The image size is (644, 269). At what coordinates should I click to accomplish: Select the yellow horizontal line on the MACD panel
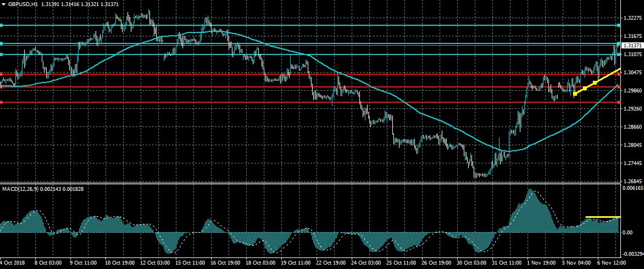[x=603, y=217]
